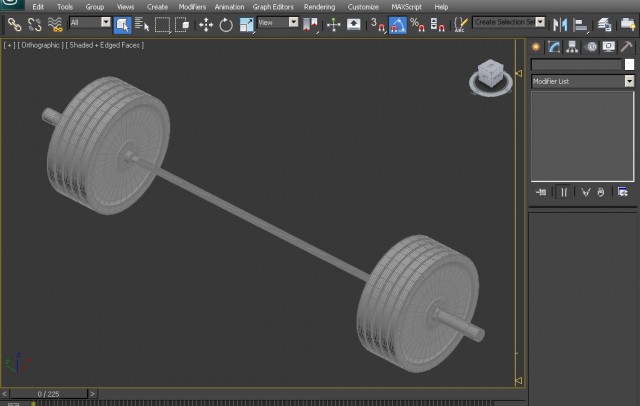640x406 pixels.
Task: Choose the Bind to Space Warp tool
Action: point(55,24)
